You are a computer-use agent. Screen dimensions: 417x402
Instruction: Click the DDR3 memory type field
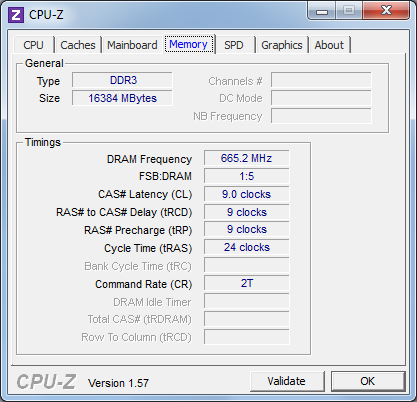[122, 80]
